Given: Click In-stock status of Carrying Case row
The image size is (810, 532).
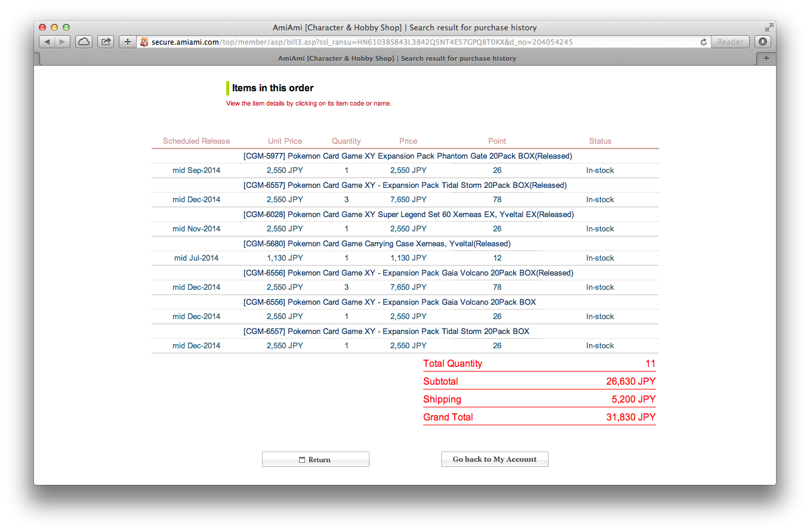Looking at the screenshot, I should pos(600,258).
